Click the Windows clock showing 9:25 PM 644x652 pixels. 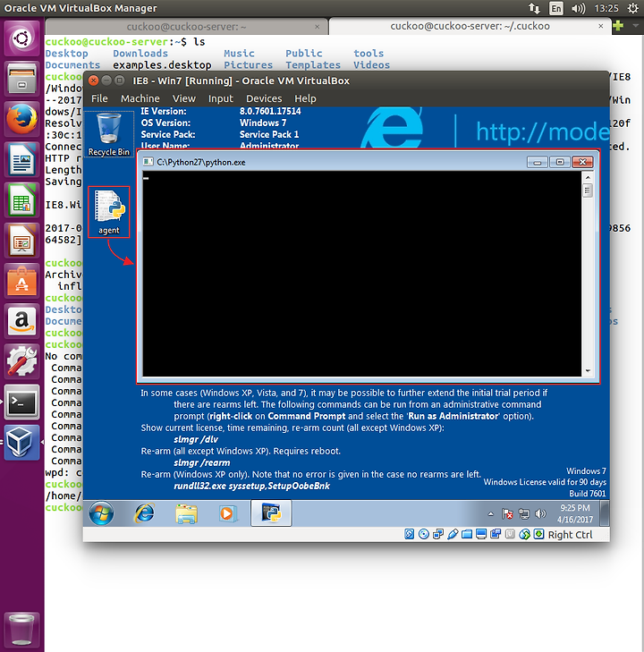pyautogui.click(x=575, y=513)
